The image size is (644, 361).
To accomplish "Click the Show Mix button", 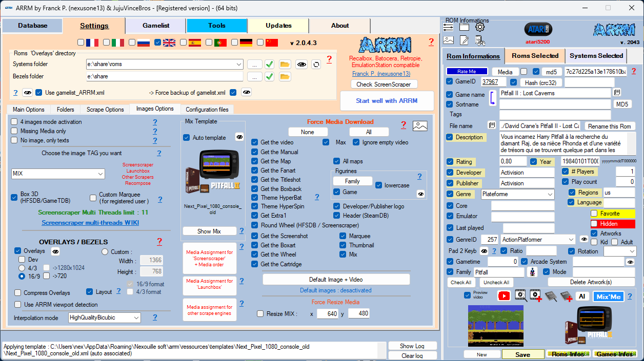I will [x=209, y=231].
